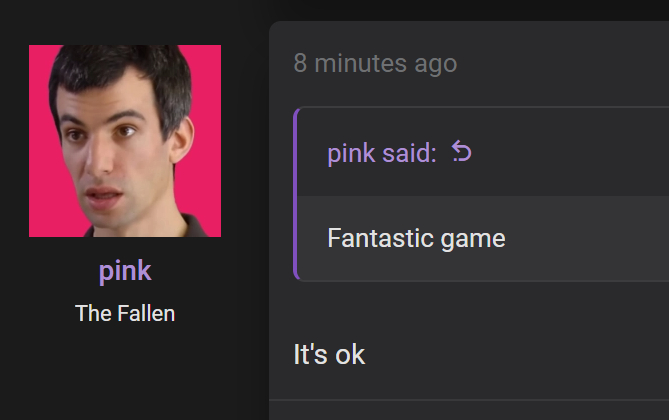The height and width of the screenshot is (420, 669).
Task: Open pink's profile avatar image
Action: pos(125,141)
